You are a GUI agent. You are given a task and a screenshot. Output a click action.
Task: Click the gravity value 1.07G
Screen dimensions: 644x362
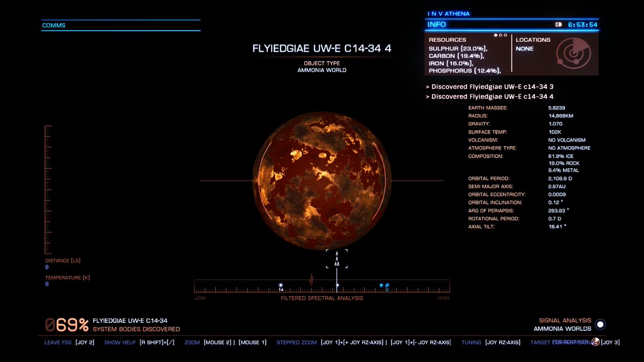pos(555,124)
